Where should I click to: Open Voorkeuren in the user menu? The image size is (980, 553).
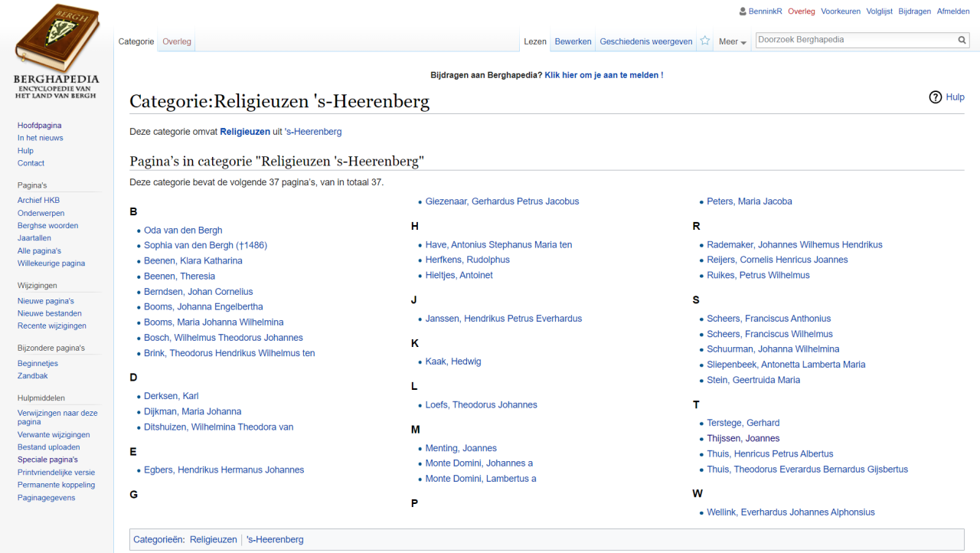841,11
